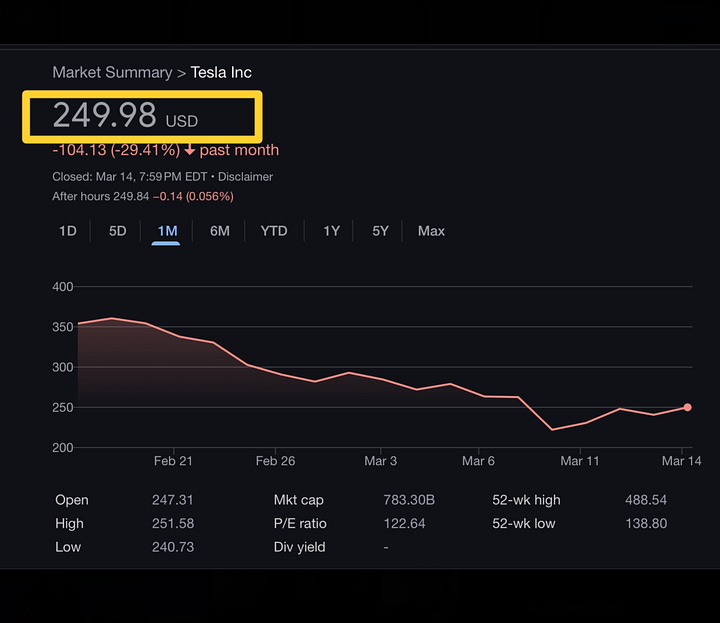Click the 300 y-axis label

[x=63, y=367]
